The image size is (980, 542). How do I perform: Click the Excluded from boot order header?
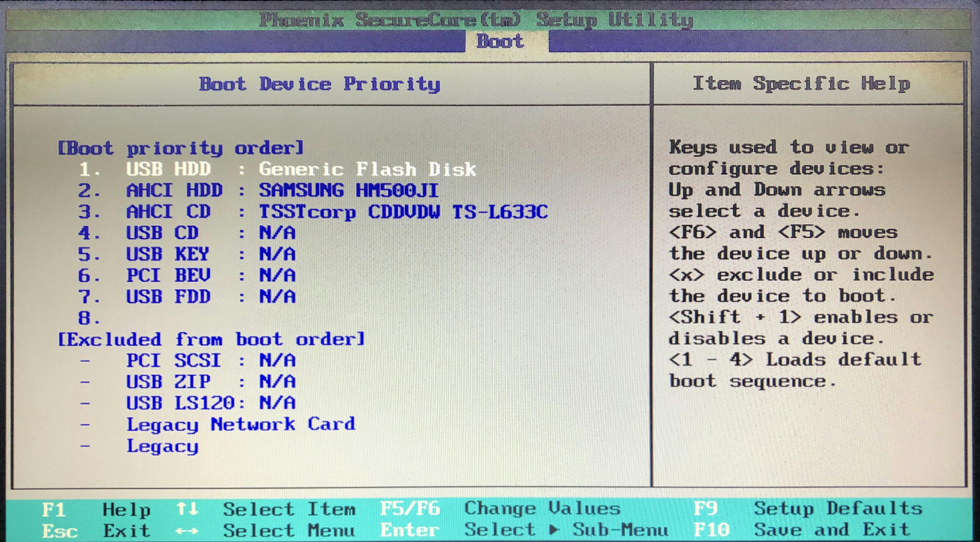click(211, 340)
